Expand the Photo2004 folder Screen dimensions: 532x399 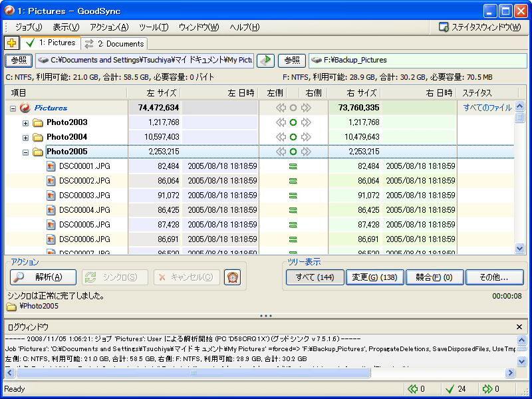click(25, 138)
